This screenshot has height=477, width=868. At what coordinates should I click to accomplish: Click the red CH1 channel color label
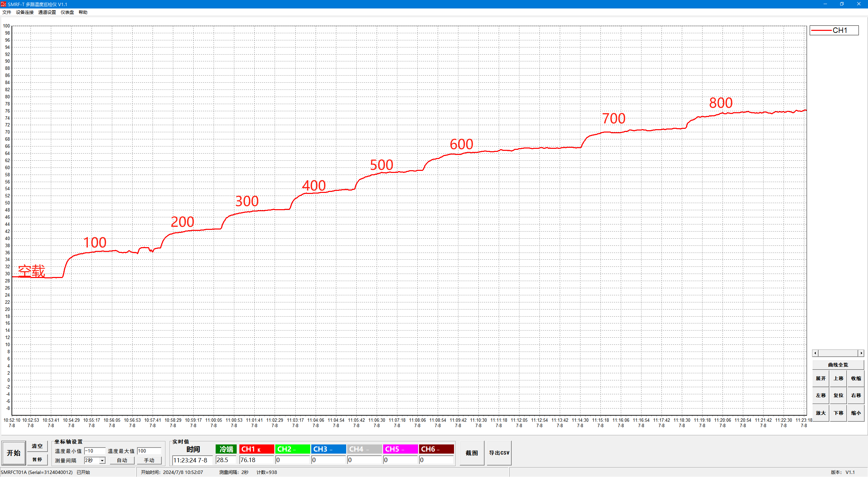click(x=256, y=449)
